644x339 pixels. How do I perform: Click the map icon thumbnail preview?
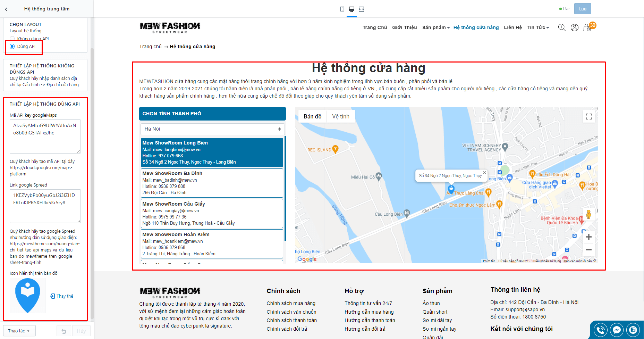(x=28, y=296)
